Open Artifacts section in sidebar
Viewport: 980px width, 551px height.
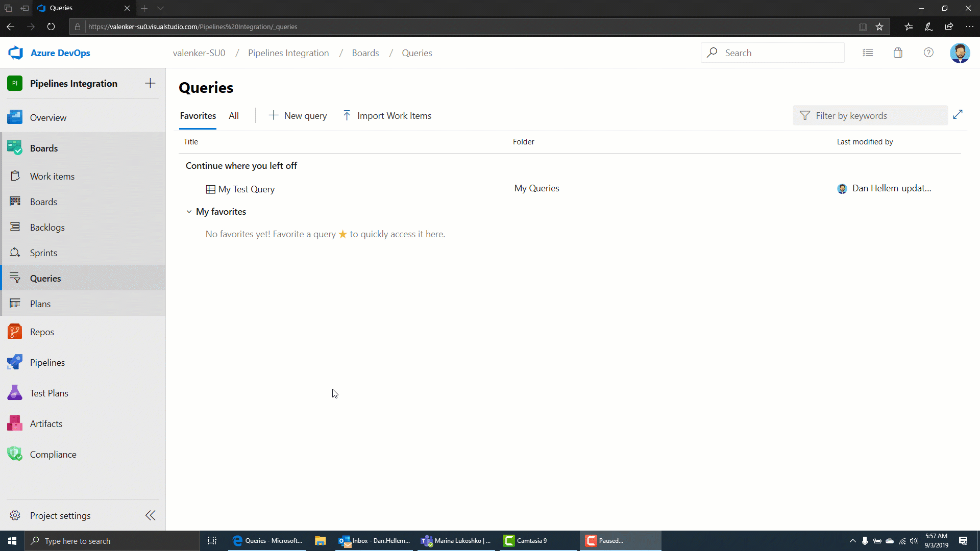click(x=46, y=423)
